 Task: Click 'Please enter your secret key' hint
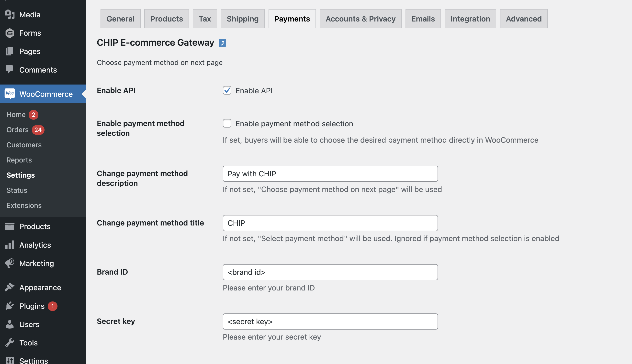click(271, 337)
